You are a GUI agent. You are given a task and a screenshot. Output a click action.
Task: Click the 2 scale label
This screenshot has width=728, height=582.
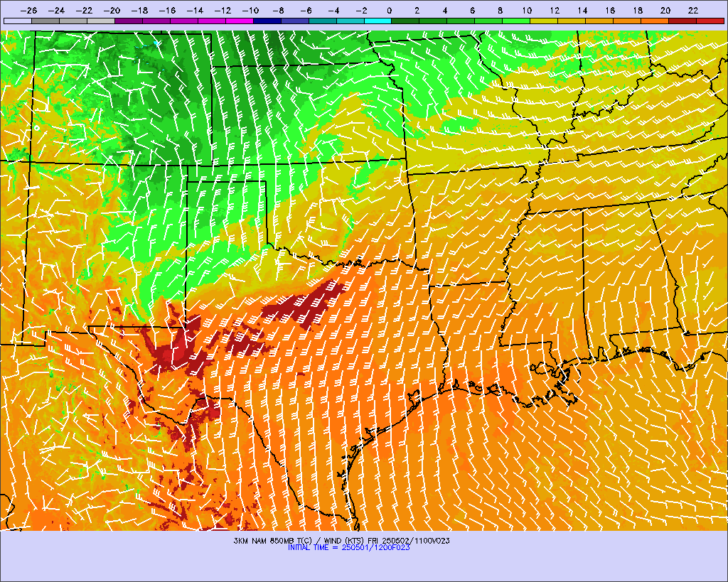coord(417,10)
